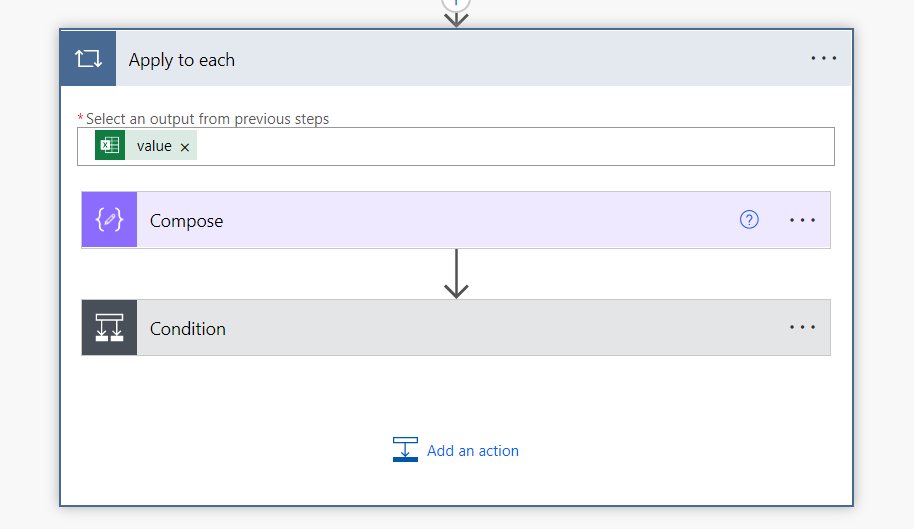Viewport: 914px width, 529px height.
Task: Click empty area of output input field
Action: coord(500,146)
